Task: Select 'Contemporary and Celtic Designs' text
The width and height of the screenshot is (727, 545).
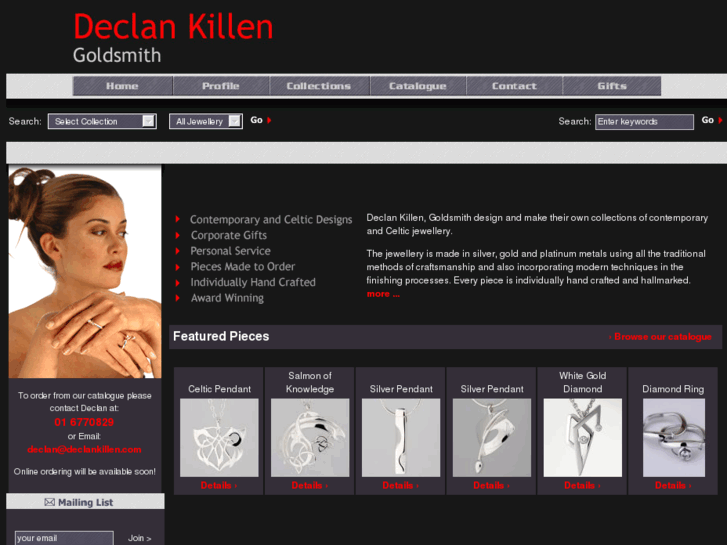Action: click(x=271, y=220)
